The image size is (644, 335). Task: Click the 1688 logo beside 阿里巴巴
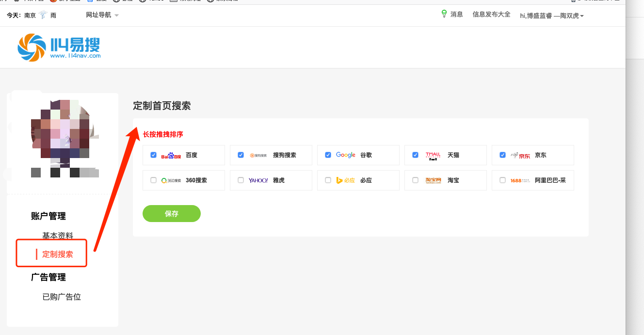[520, 180]
